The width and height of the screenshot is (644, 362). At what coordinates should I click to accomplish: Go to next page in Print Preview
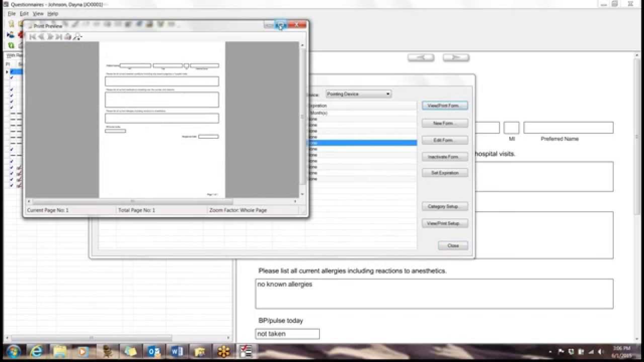(x=50, y=37)
